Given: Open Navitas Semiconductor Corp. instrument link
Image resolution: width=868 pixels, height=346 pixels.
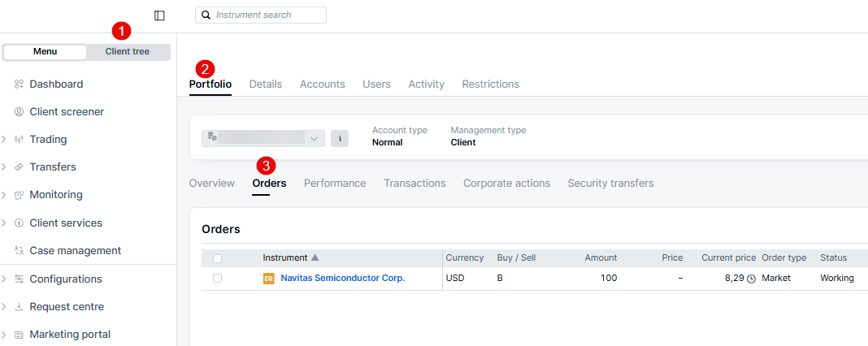Looking at the screenshot, I should pos(342,279).
